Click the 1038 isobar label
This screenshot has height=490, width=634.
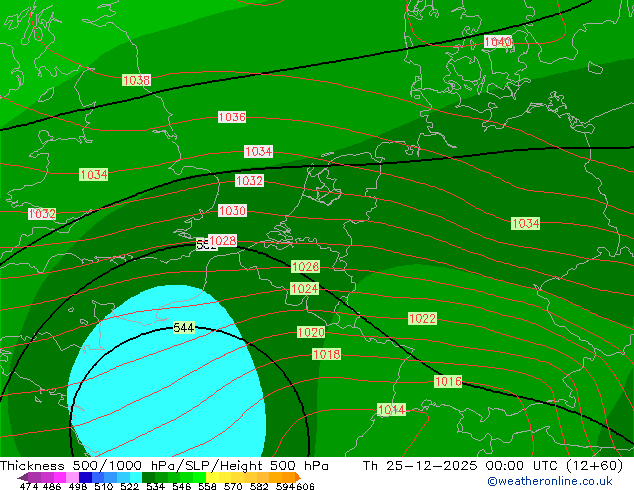[136, 80]
